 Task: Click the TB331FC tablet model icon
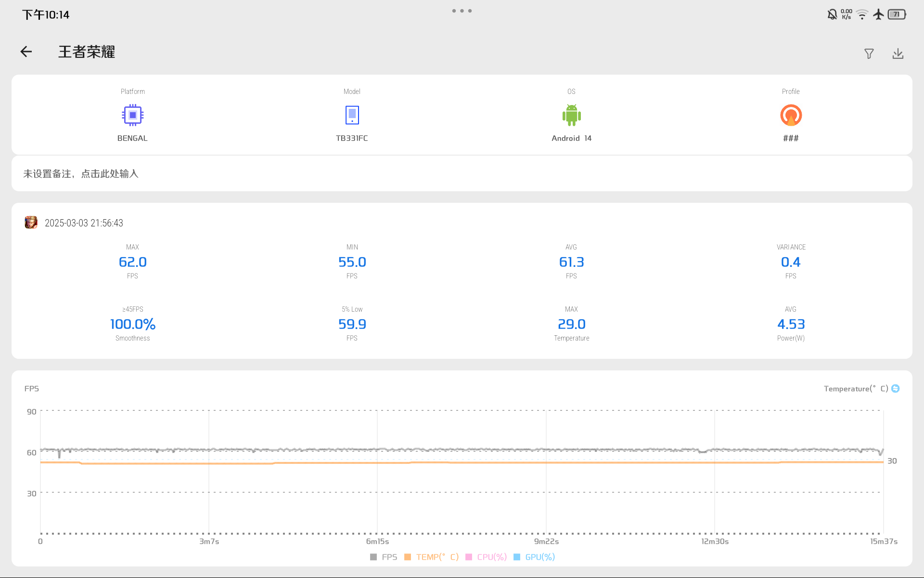click(352, 115)
